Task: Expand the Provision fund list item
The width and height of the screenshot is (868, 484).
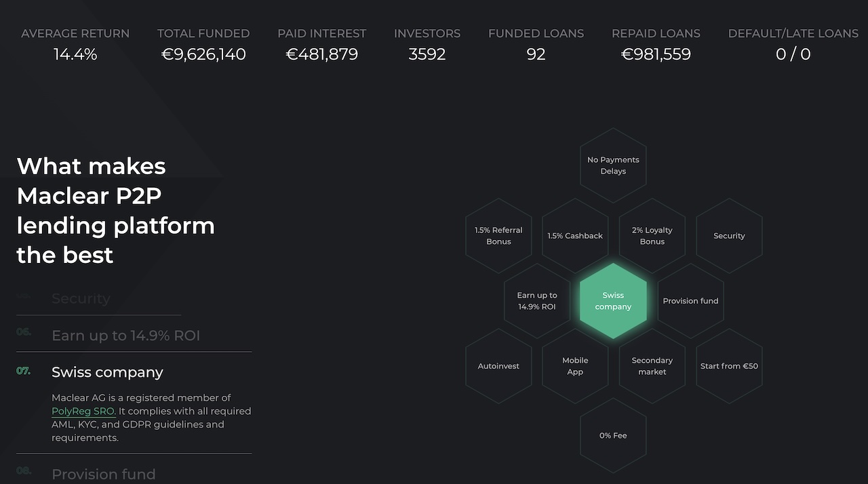Action: click(104, 474)
